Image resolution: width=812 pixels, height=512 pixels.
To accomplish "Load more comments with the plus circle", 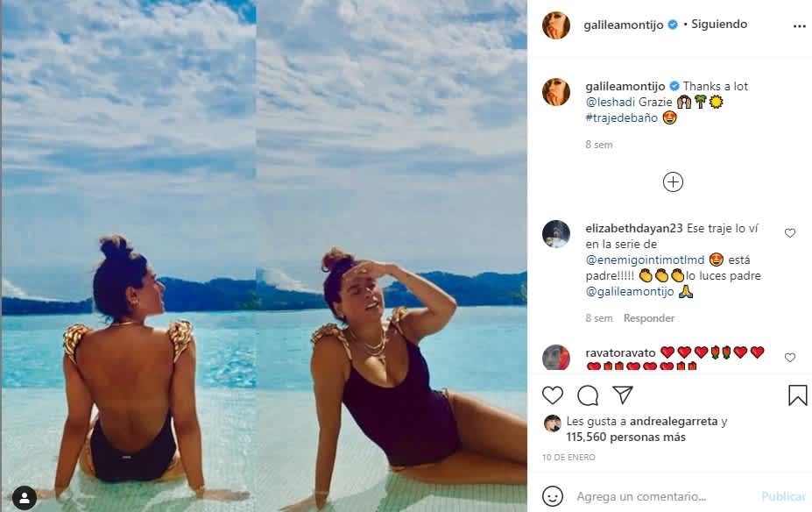I will pyautogui.click(x=673, y=181).
